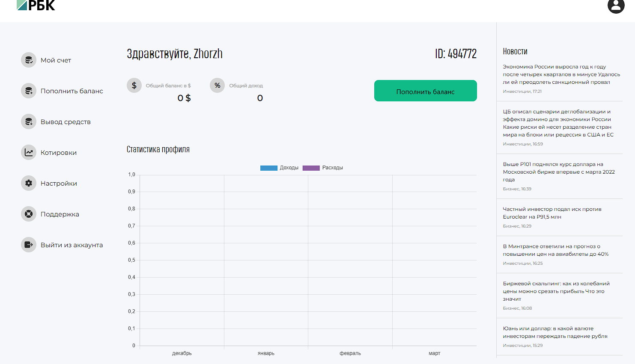The width and height of the screenshot is (635, 364).
Task: Click the Выйти из аккаунта exit icon
Action: click(29, 245)
